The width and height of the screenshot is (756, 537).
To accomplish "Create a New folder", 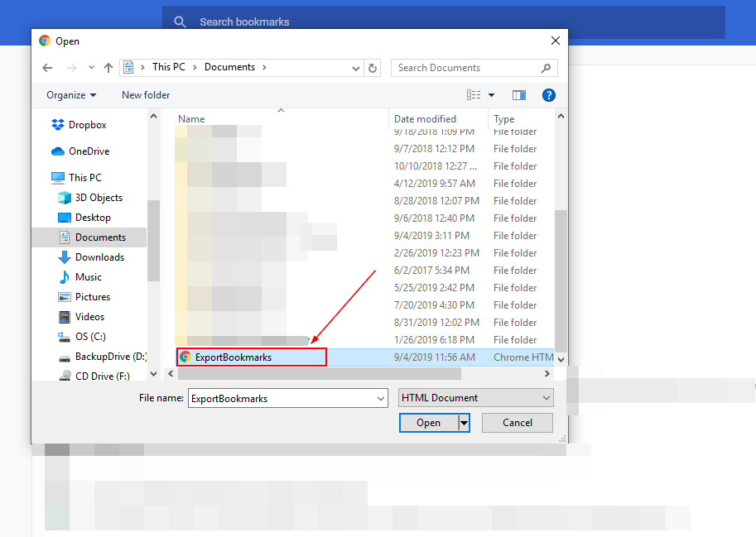I will click(146, 95).
